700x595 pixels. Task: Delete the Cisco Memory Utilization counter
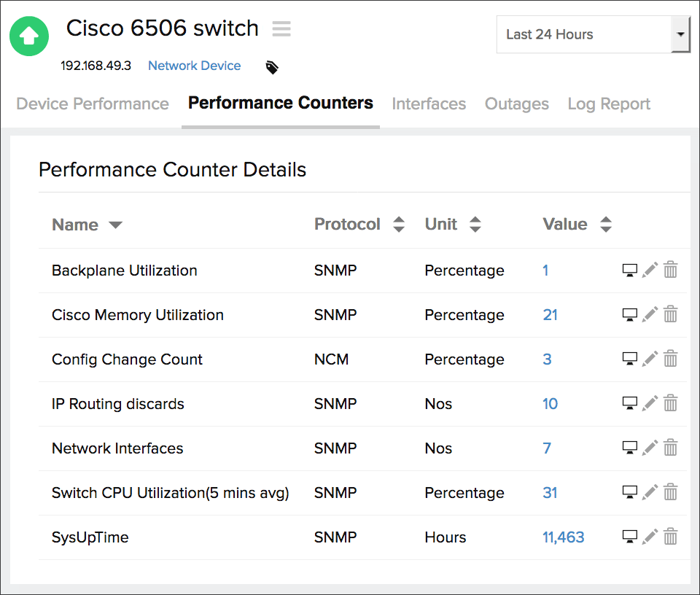click(x=671, y=314)
